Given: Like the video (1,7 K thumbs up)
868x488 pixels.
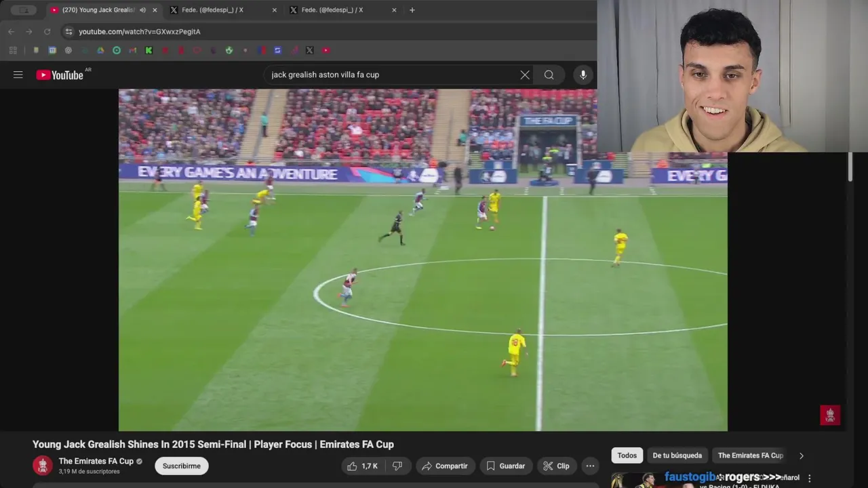Looking at the screenshot, I should [x=363, y=466].
